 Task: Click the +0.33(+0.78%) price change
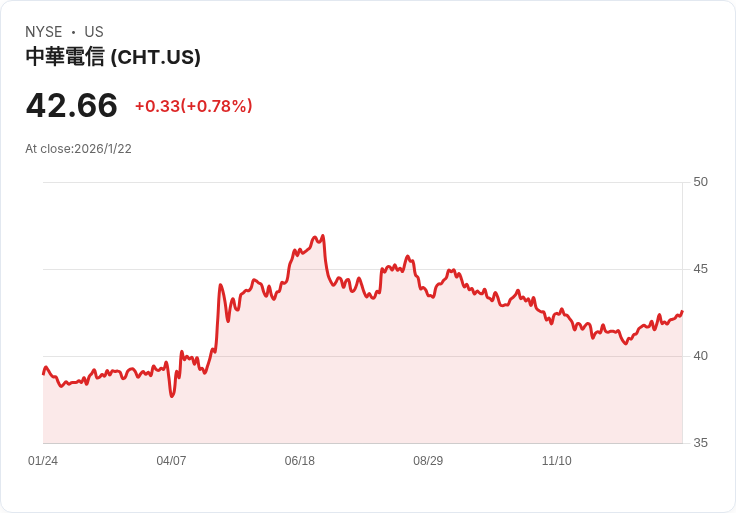pyautogui.click(x=193, y=106)
